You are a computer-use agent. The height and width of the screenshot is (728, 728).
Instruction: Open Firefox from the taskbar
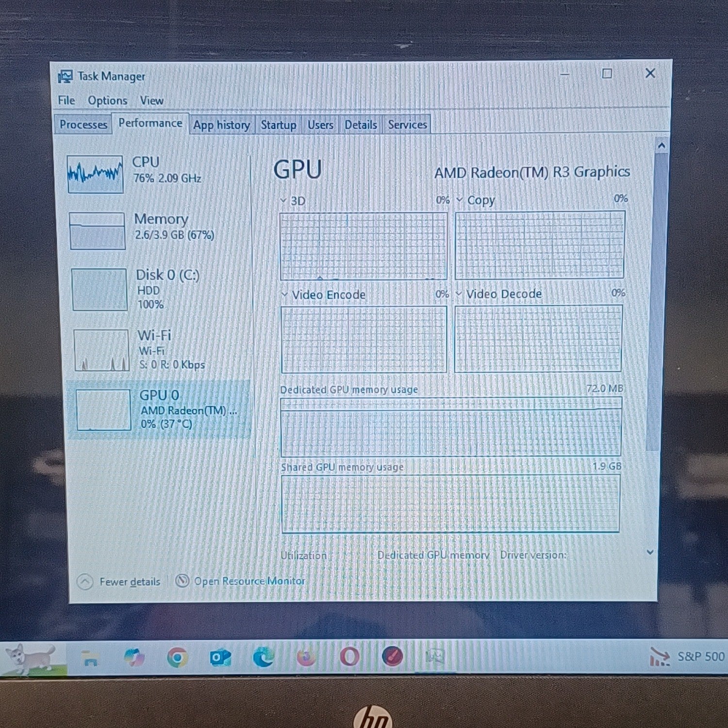click(x=306, y=657)
